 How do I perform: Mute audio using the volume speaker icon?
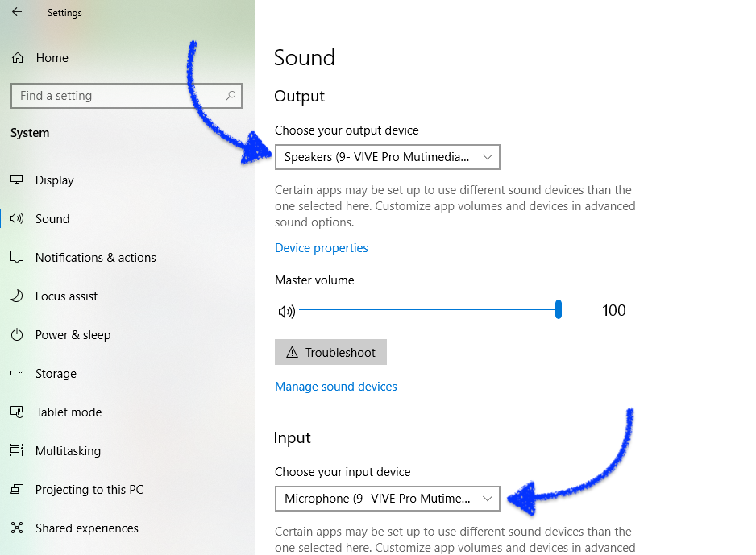[287, 309]
